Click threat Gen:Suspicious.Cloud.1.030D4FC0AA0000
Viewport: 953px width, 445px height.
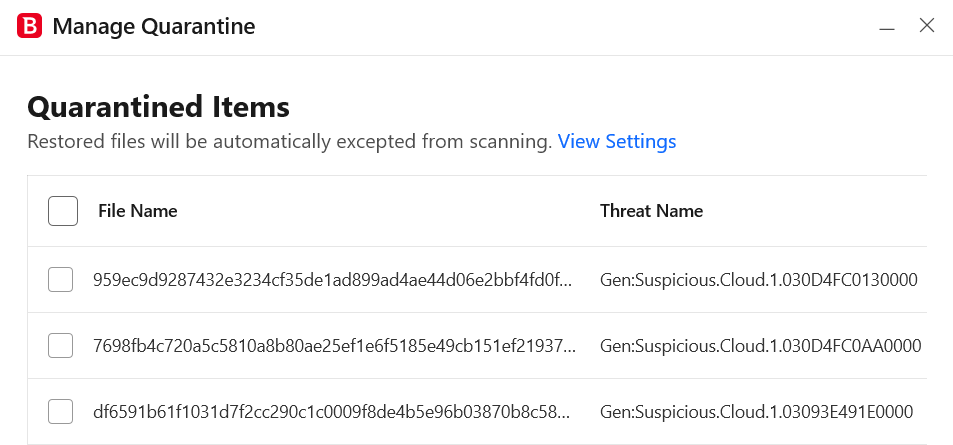(761, 346)
